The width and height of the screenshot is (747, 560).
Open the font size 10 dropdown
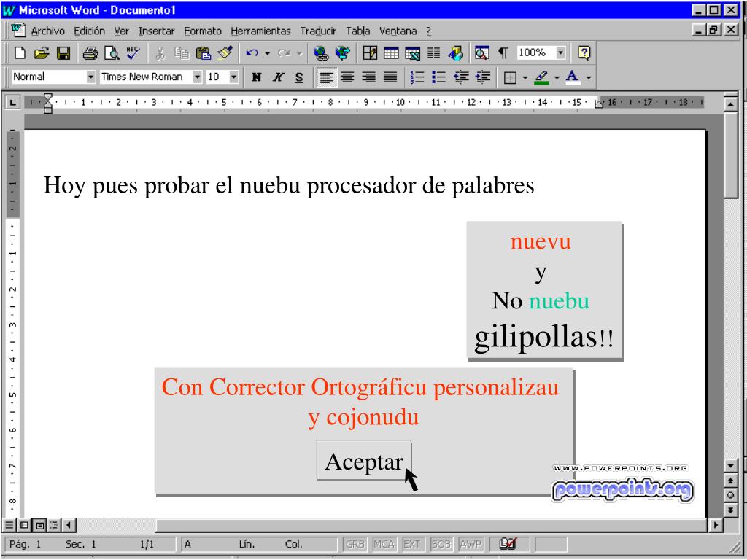click(233, 77)
